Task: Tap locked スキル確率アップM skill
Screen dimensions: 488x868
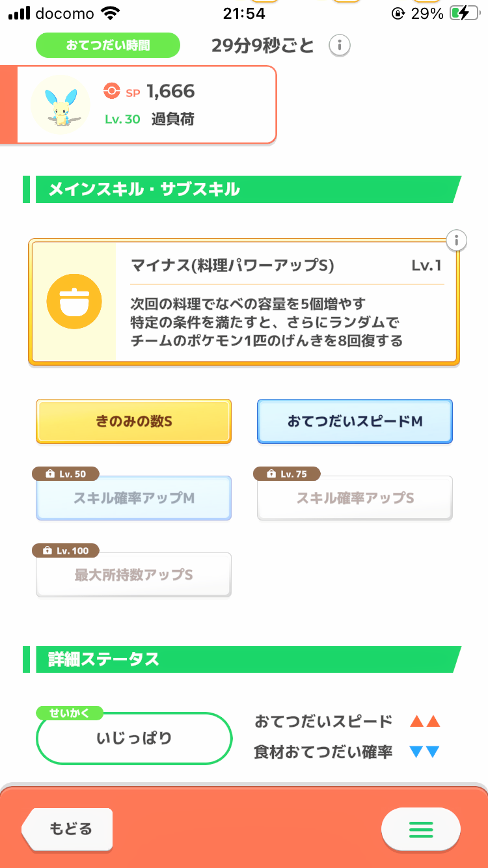Action: (x=133, y=500)
